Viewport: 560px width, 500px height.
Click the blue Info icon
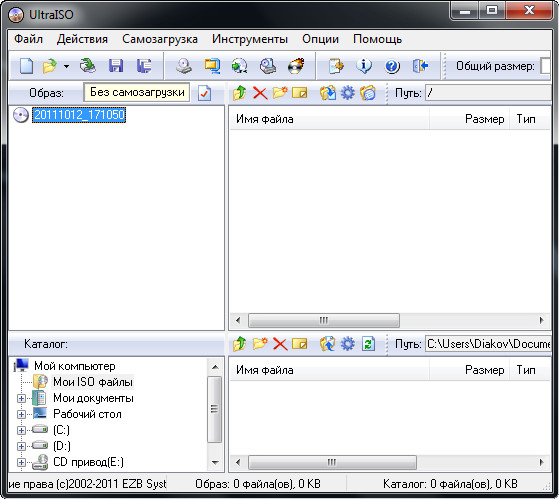(x=364, y=66)
